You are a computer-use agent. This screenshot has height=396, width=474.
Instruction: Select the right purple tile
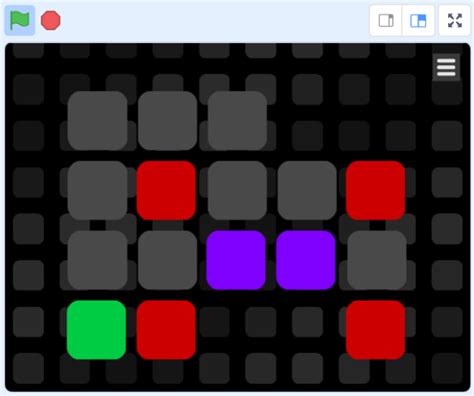click(x=306, y=260)
